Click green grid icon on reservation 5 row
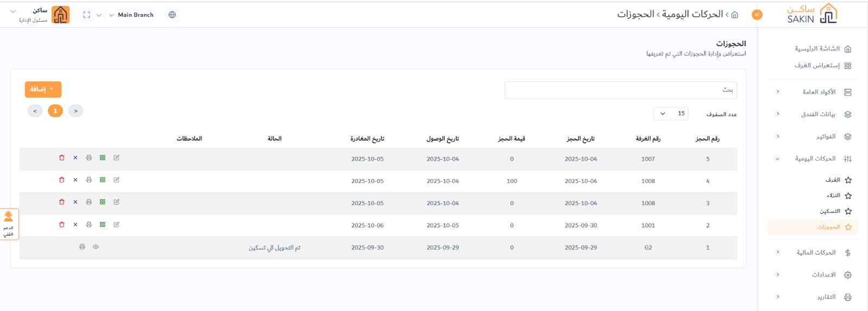Viewport: 868px width, 311px height. [103, 158]
